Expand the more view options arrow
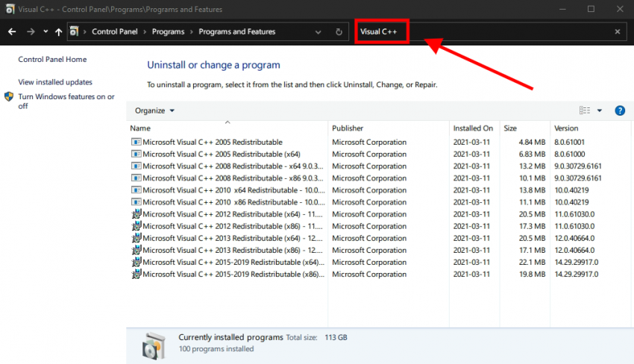The height and width of the screenshot is (364, 634). coord(599,110)
